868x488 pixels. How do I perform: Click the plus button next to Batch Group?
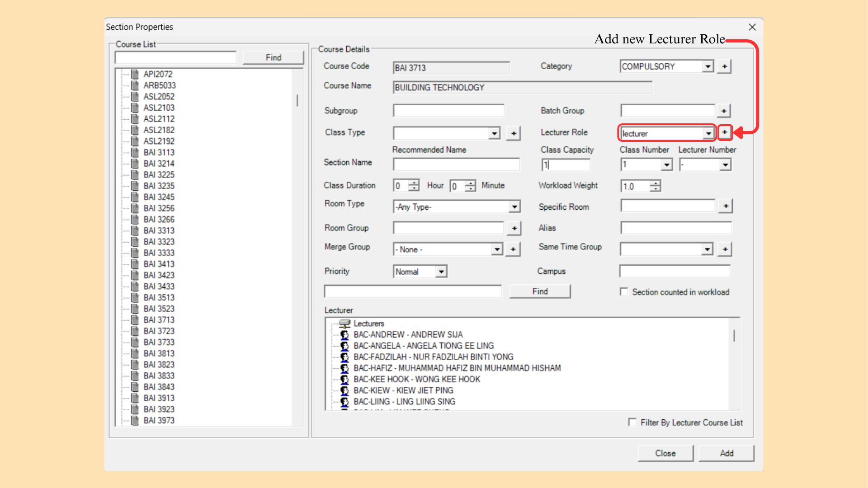(x=724, y=111)
